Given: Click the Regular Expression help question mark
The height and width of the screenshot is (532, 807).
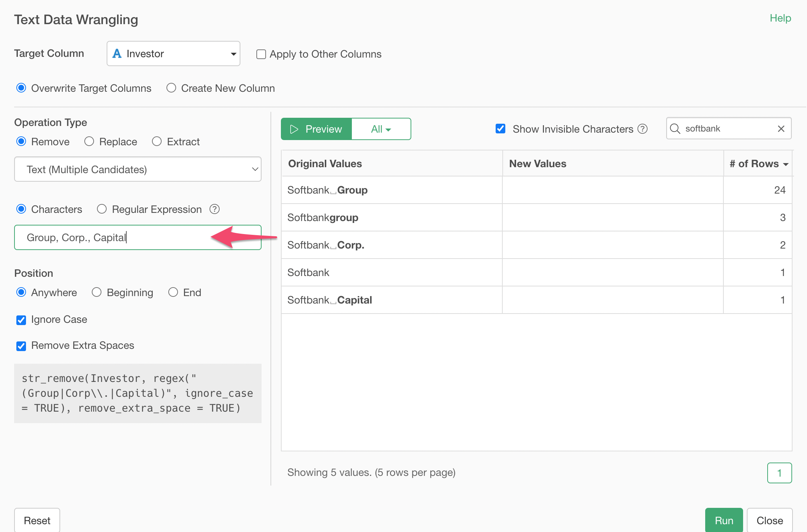Looking at the screenshot, I should pos(214,209).
